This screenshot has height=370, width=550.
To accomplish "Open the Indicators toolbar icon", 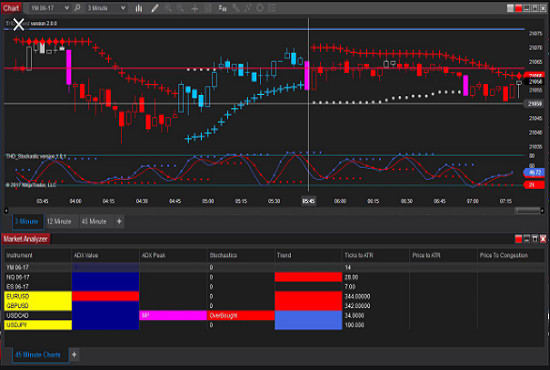I will click(236, 8).
